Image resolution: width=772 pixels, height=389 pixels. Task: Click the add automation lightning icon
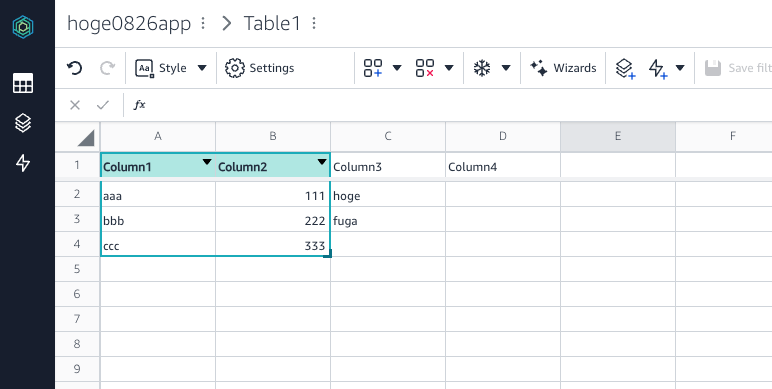[x=658, y=68]
